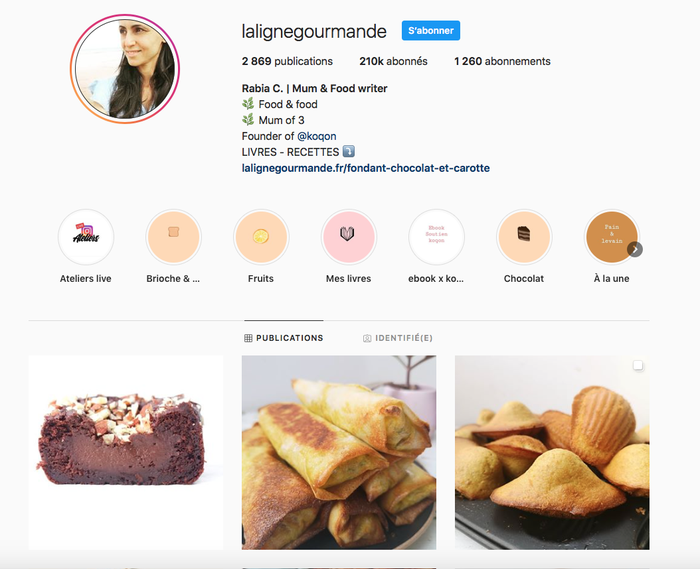
Task: Open the ebook x koqon highlight
Action: (436, 237)
